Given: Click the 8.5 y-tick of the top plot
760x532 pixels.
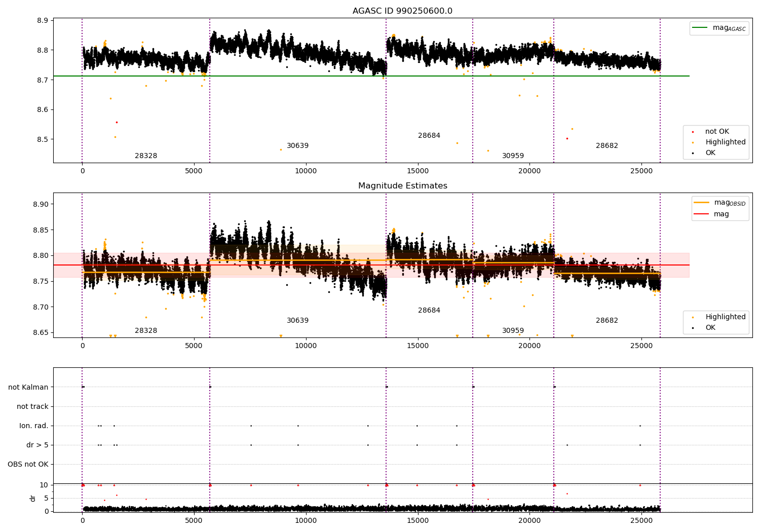Looking at the screenshot, I should pyautogui.click(x=43, y=139).
